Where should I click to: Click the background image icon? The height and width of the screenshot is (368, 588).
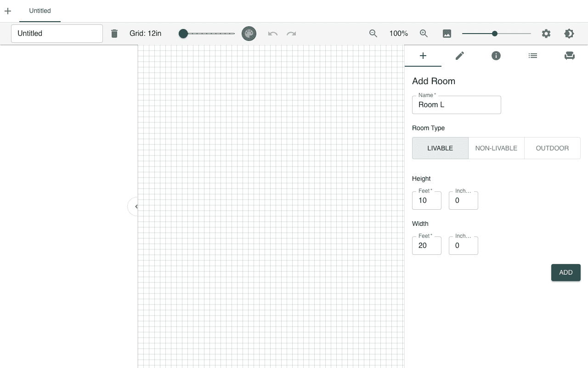tap(447, 34)
